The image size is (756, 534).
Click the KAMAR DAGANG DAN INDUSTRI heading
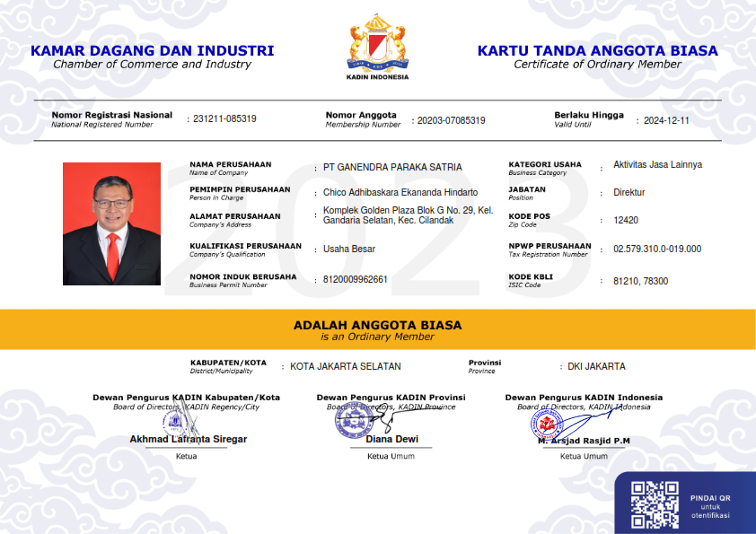point(152,51)
